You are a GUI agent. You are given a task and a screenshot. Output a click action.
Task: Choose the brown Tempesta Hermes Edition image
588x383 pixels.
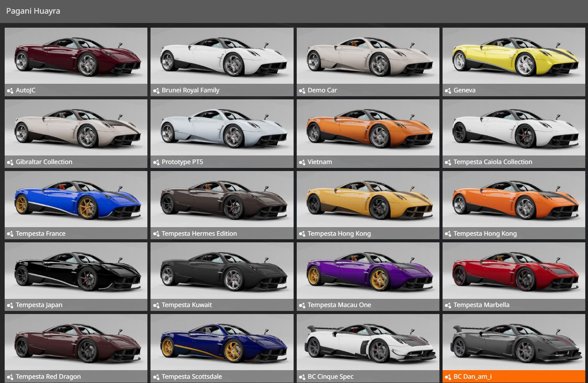[x=222, y=199]
